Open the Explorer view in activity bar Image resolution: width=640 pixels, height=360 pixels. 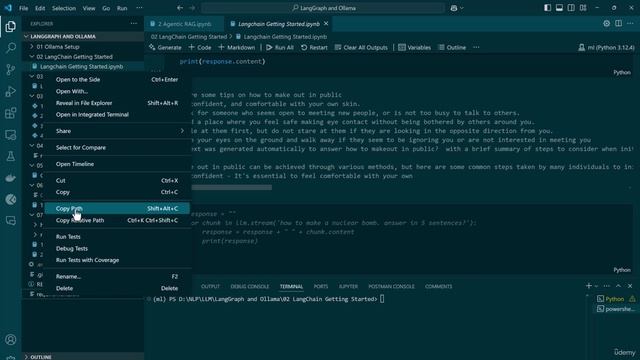click(x=11, y=27)
